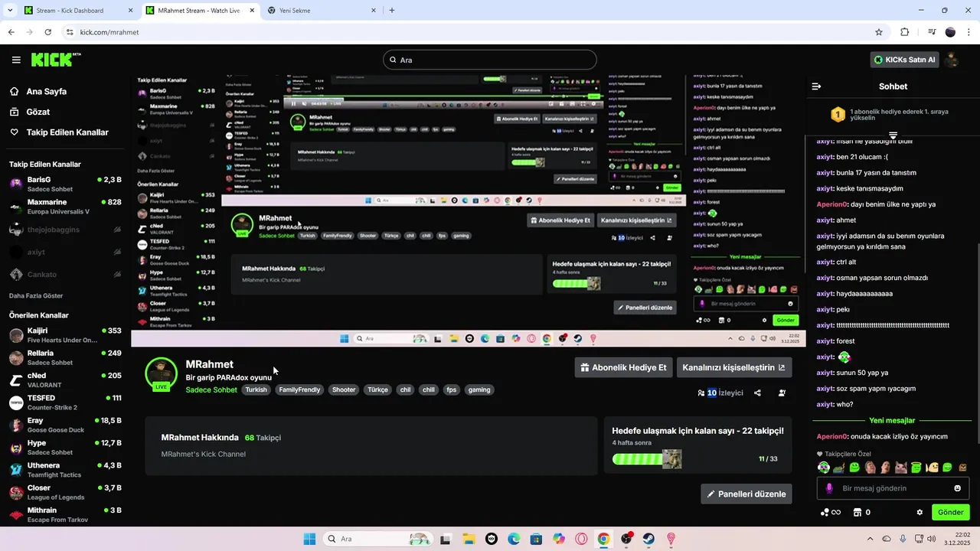The height and width of the screenshot is (551, 980).
Task: Open the KICKs shop icon in chat
Action: (x=857, y=512)
